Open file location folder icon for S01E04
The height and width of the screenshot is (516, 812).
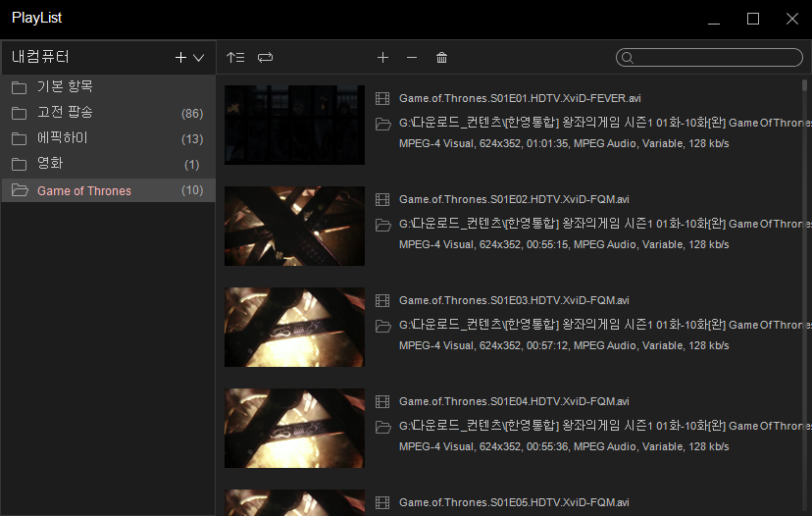click(x=382, y=427)
